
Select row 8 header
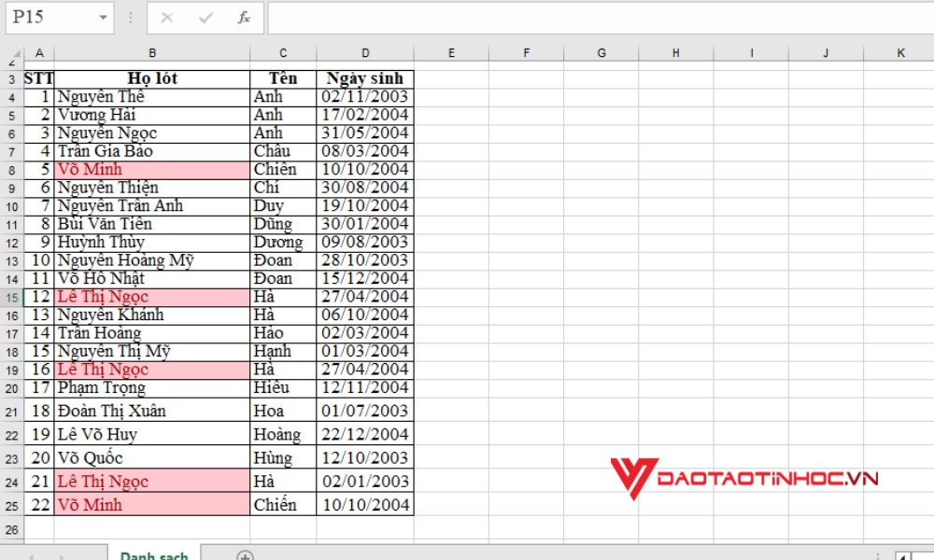tap(12, 169)
